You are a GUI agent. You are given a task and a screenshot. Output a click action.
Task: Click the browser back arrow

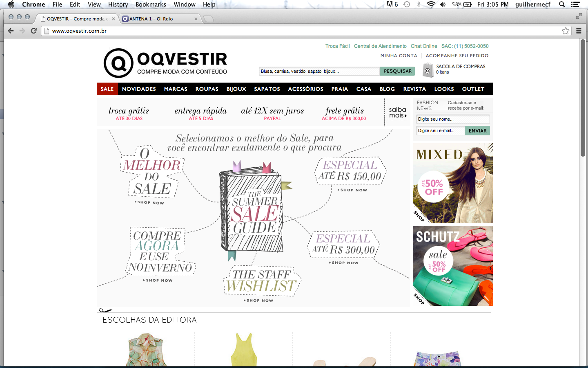pyautogui.click(x=11, y=31)
